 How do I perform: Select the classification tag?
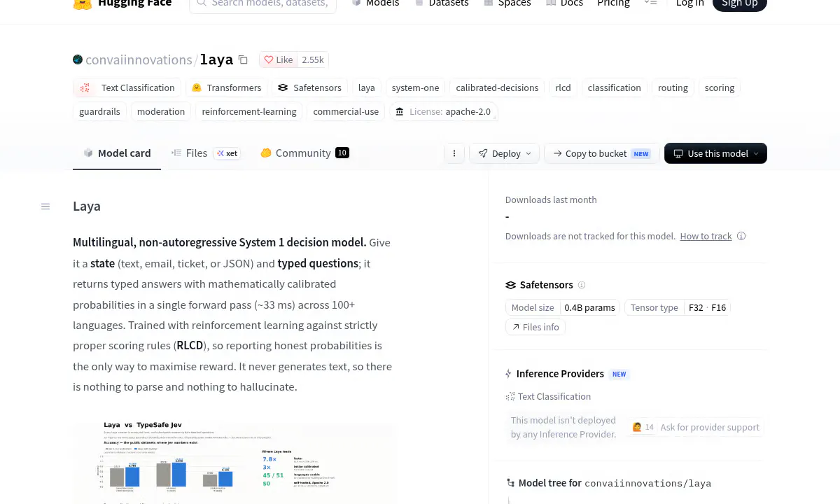615,87
